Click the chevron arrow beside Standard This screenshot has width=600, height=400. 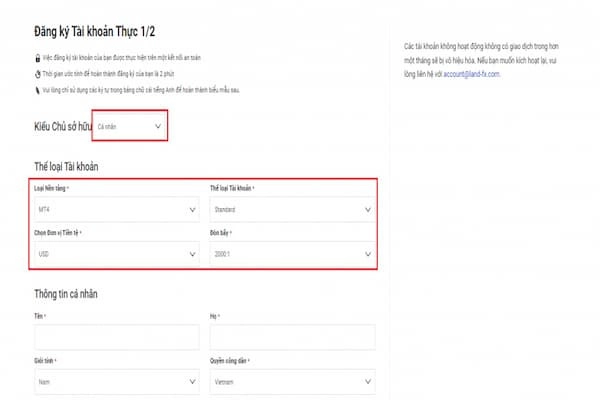(368, 210)
